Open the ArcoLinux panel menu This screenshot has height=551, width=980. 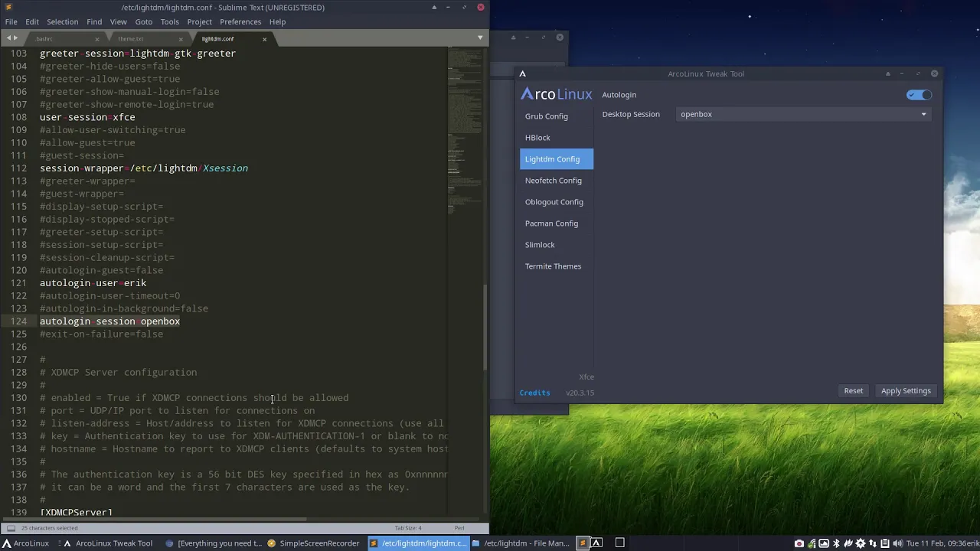coord(25,543)
